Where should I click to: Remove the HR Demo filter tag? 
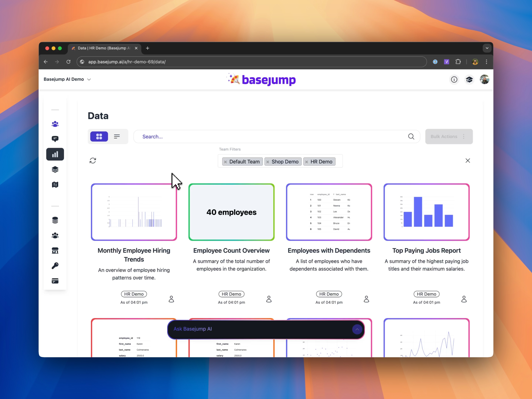[x=307, y=162]
